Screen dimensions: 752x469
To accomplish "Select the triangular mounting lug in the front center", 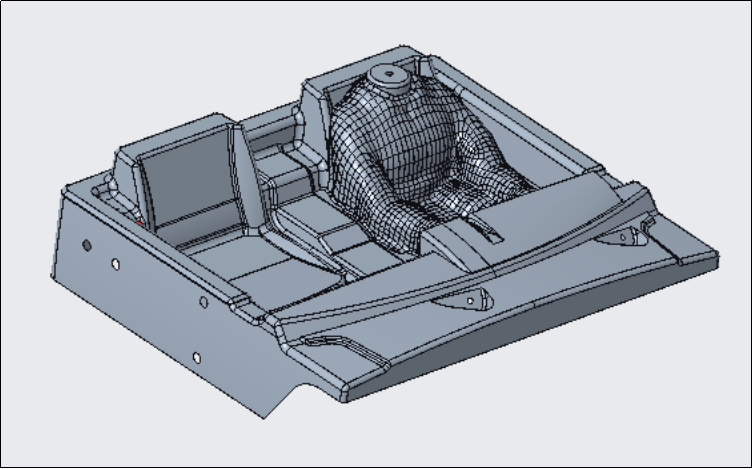I will point(464,299).
